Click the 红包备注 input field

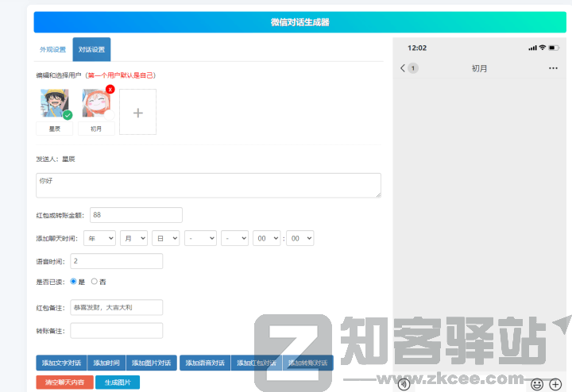[116, 307]
